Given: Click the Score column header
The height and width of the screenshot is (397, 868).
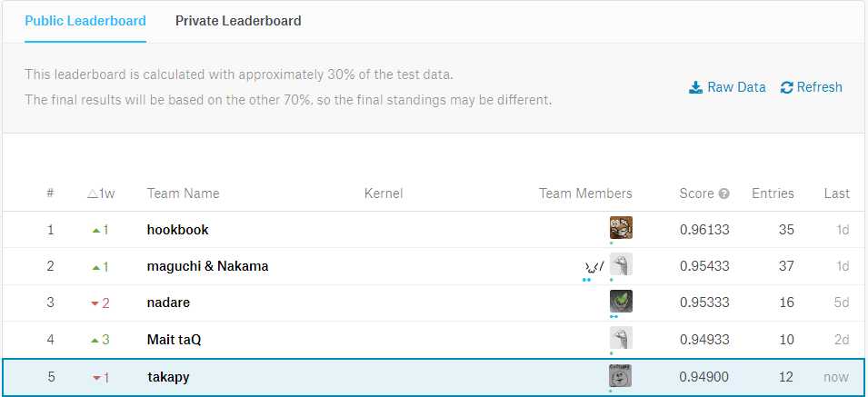Looking at the screenshot, I should point(696,194).
